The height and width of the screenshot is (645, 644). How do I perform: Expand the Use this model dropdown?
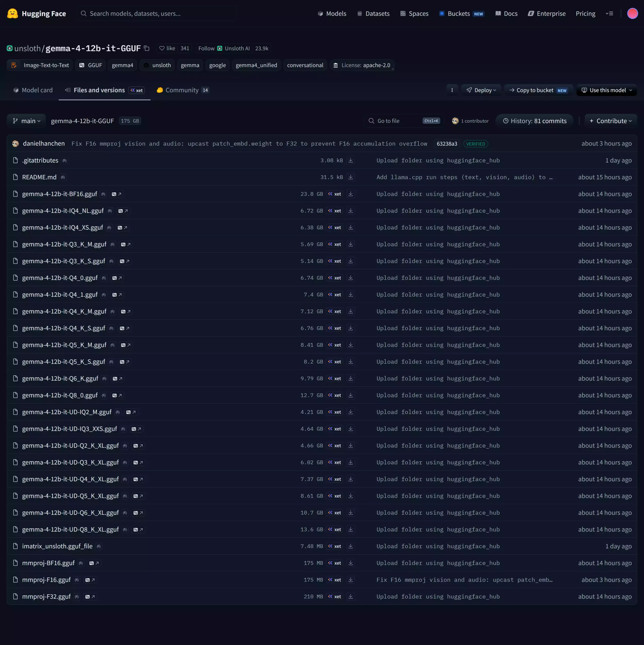point(607,90)
